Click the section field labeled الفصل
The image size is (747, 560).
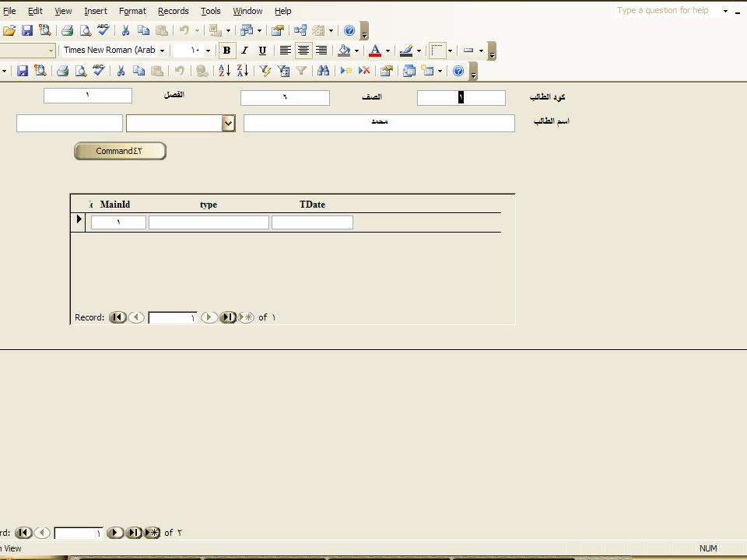tap(88, 95)
